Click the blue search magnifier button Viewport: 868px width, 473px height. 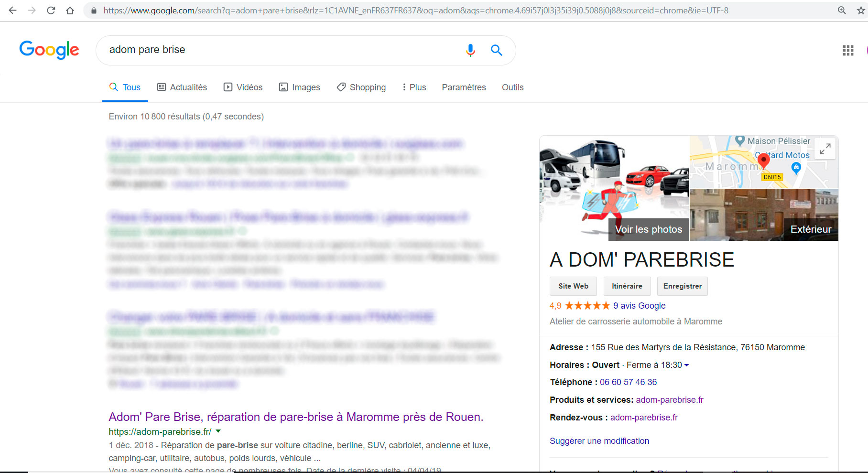click(497, 50)
